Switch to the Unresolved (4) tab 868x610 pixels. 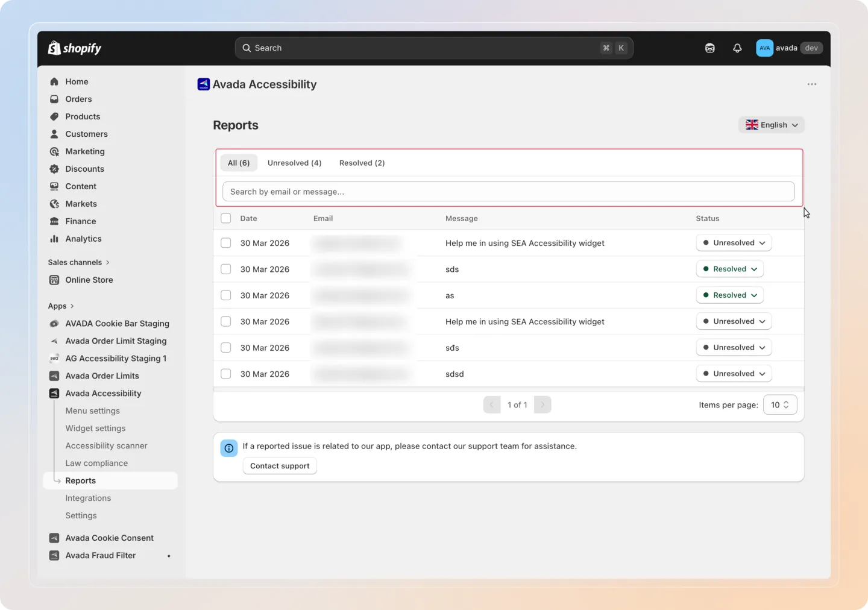[295, 163]
